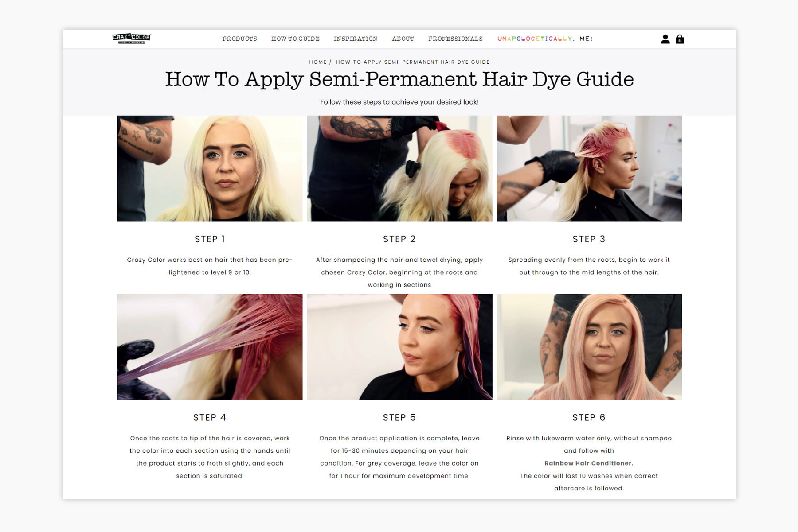Click the How To Apply Semi-Permanent Hair Dye Guide breadcrumb
The height and width of the screenshot is (532, 798).
[413, 62]
